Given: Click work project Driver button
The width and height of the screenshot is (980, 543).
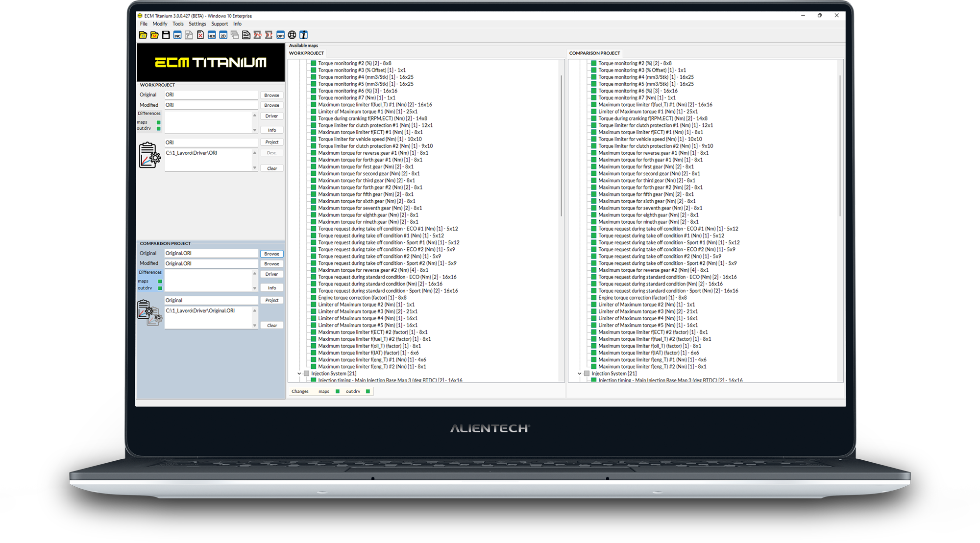Looking at the screenshot, I should (x=271, y=116).
